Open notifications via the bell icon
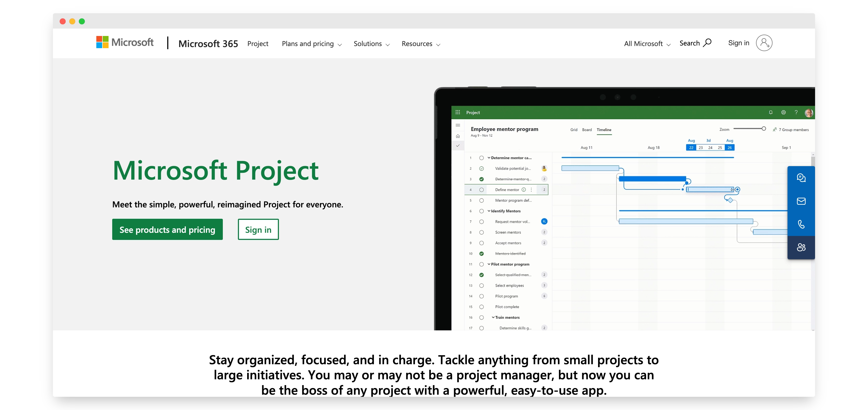 pyautogui.click(x=771, y=112)
